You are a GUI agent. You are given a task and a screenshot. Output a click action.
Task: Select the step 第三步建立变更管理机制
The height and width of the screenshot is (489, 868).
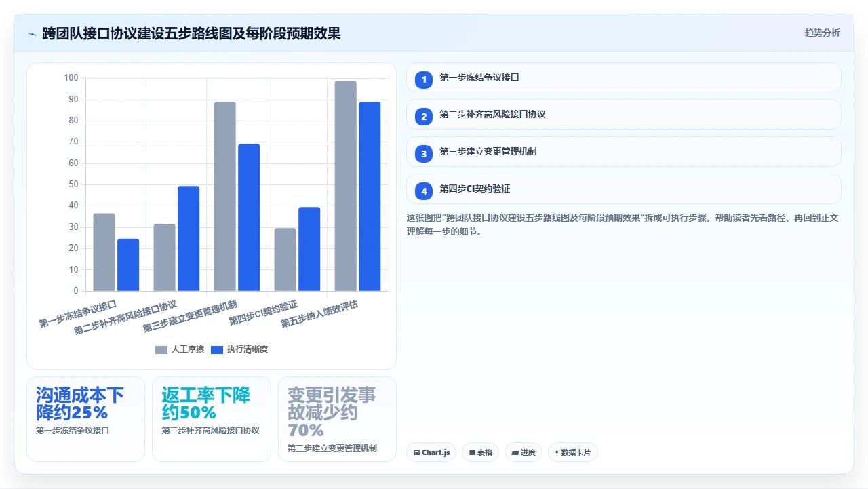click(x=623, y=152)
